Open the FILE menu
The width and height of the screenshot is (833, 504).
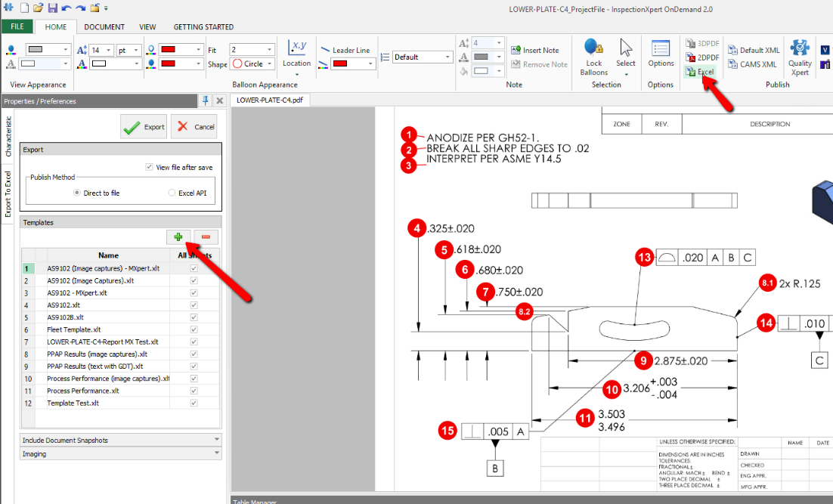[17, 26]
